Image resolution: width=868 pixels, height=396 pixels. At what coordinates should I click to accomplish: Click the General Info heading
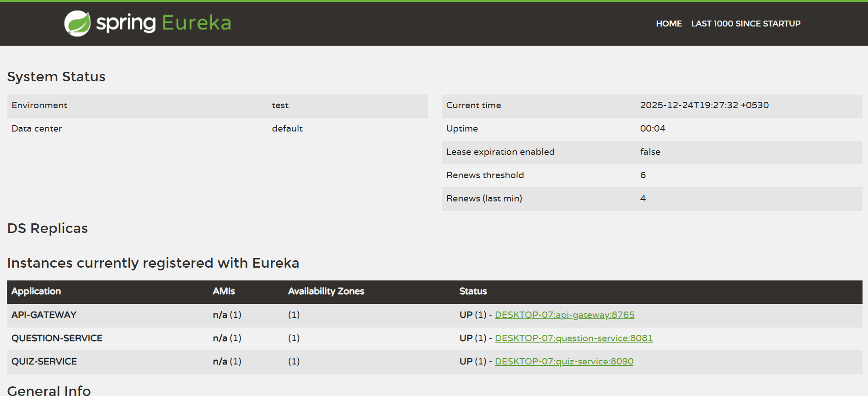[x=49, y=391]
